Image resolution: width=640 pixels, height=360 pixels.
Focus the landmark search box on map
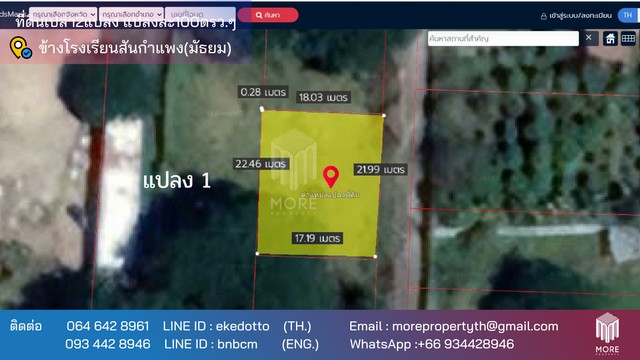[x=503, y=38]
